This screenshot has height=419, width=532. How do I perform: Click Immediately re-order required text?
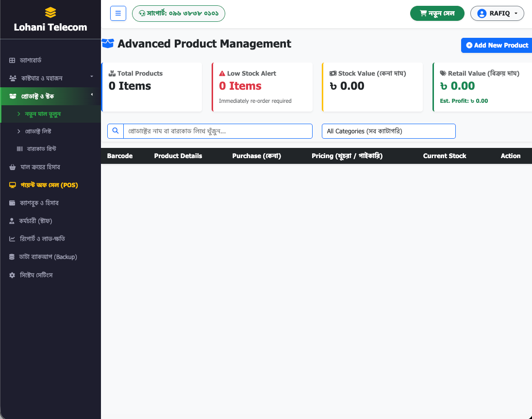tap(255, 101)
